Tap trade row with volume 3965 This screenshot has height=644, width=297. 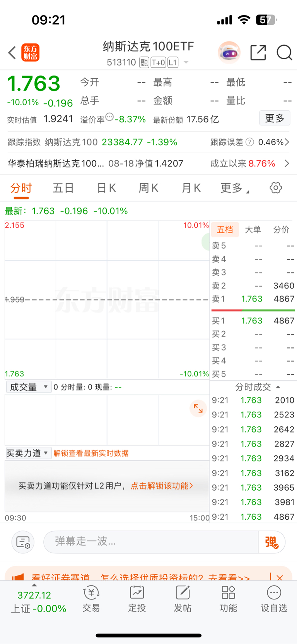pos(253,488)
